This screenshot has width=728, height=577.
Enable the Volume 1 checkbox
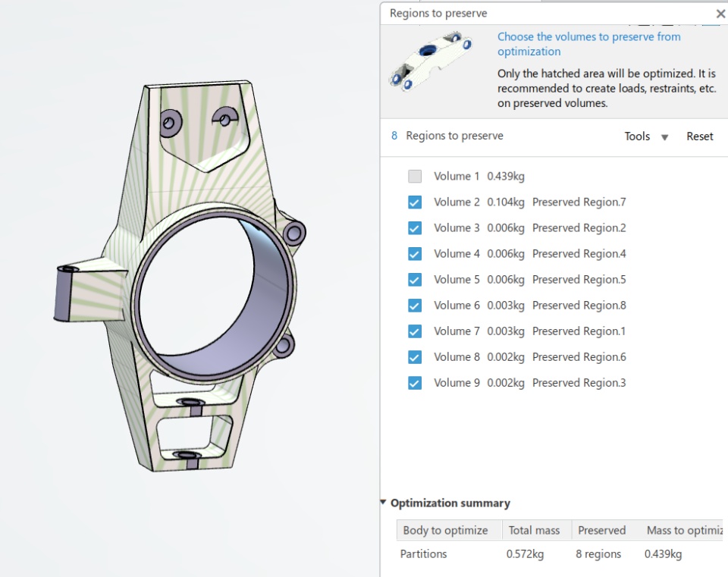pos(415,177)
